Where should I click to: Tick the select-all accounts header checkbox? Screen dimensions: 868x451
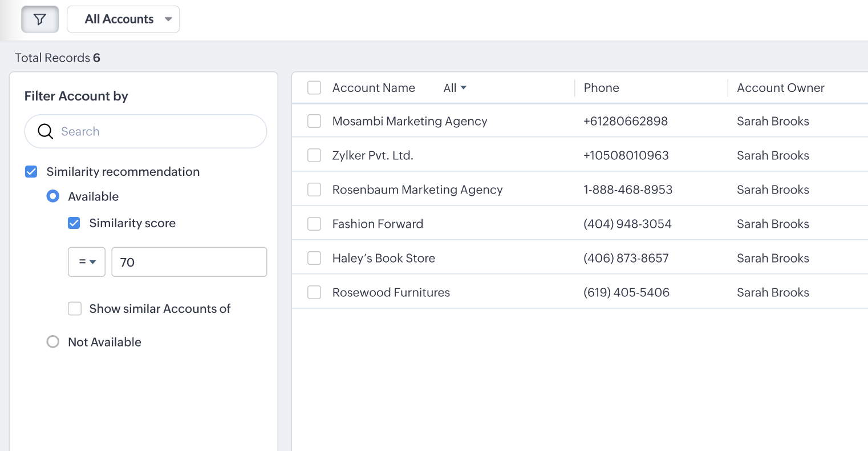pos(314,88)
